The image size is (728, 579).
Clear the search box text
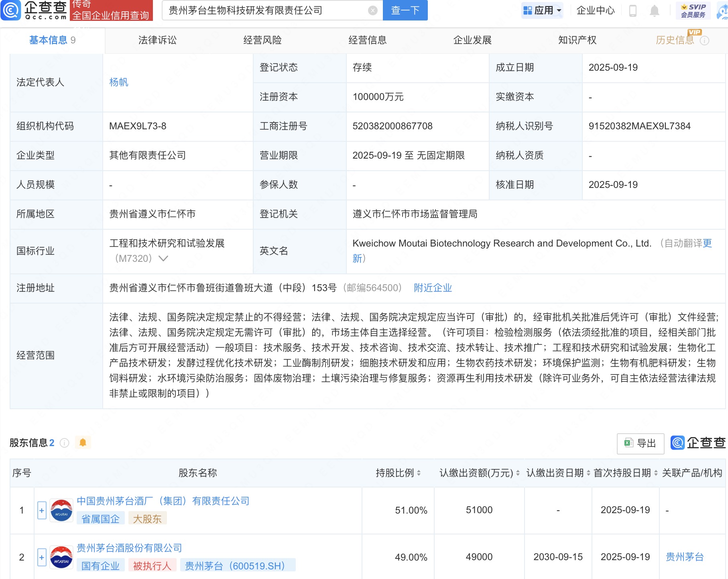372,10
